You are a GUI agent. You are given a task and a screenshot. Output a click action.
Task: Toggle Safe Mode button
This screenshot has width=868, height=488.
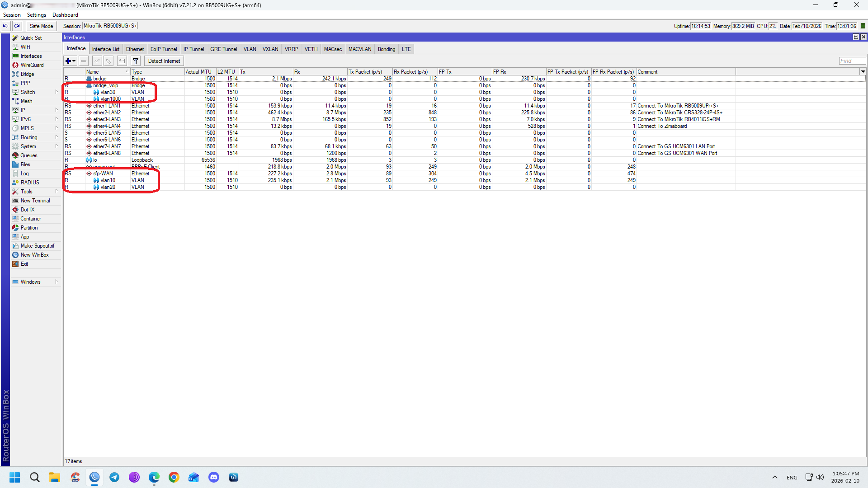point(41,26)
